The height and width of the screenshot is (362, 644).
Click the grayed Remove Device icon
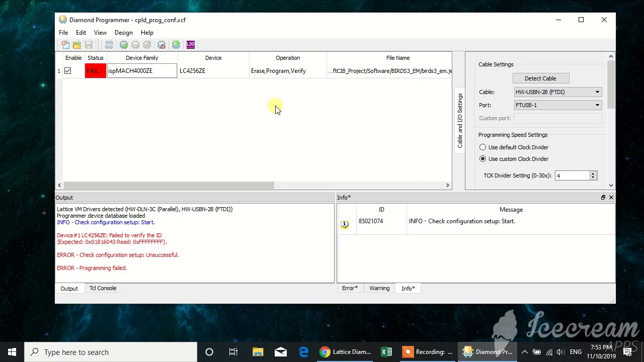pyautogui.click(x=135, y=45)
